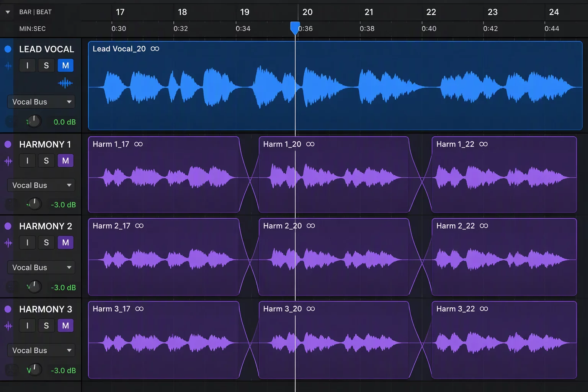Select the Harm 2_20 region name

tap(283, 226)
